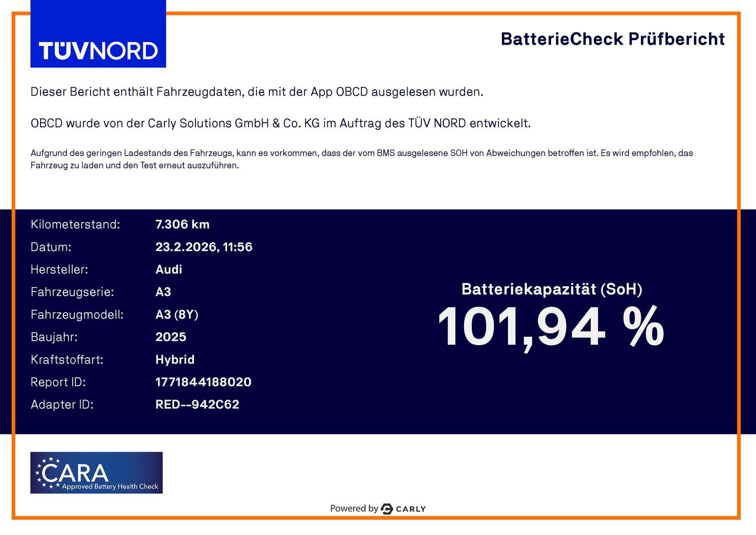756x535 pixels.
Task: Click the Fahrzeugmodell A3 (8Y) value
Action: pos(176,315)
